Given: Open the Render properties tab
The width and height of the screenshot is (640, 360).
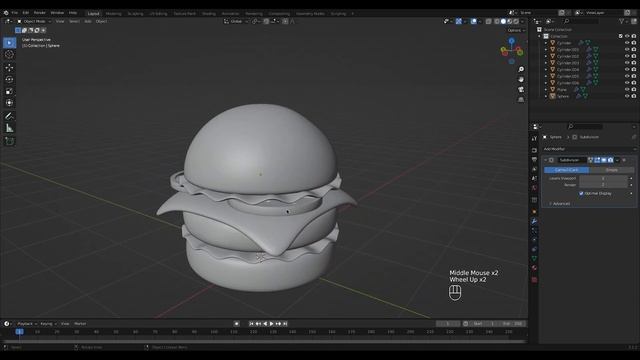Looking at the screenshot, I should (x=534, y=150).
